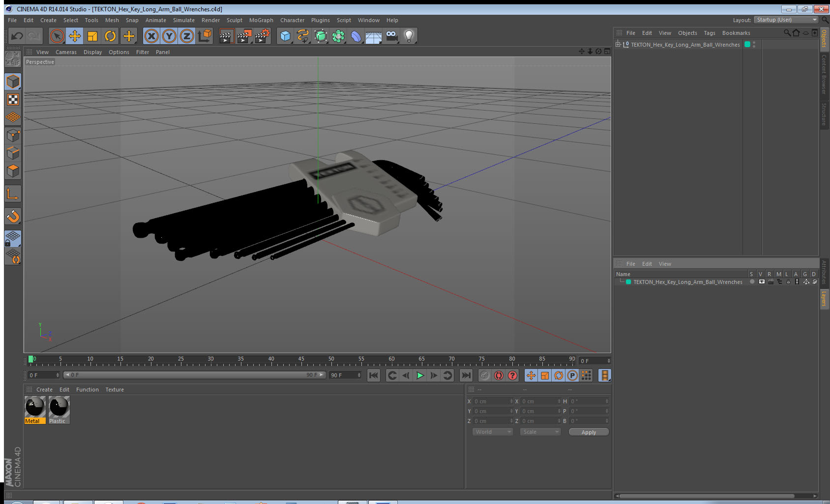Screen dimensions: 830x504
Task: Toggle Snap magnet icon
Action: click(13, 216)
